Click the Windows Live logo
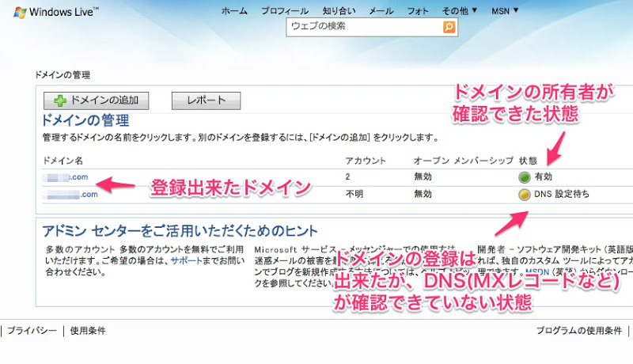The image size is (633, 364). tap(56, 12)
